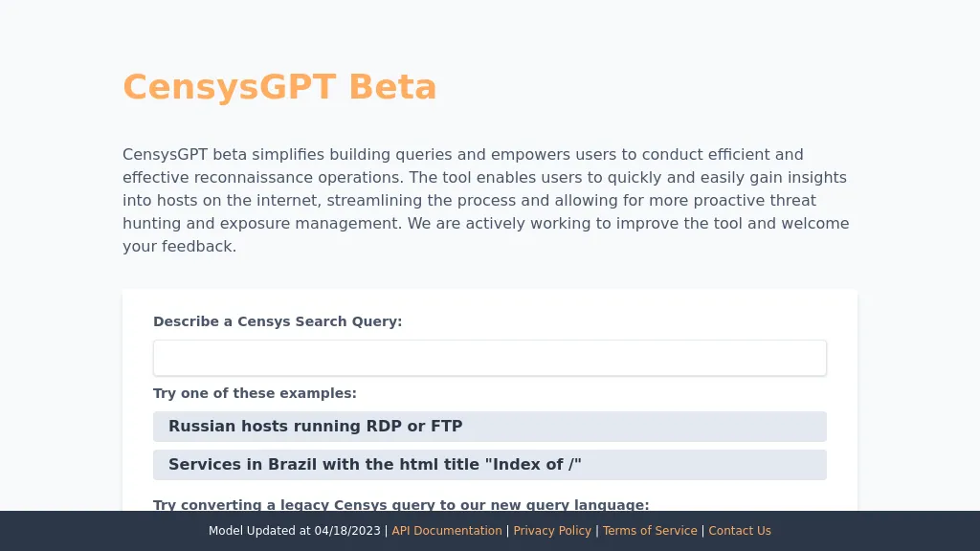Open the Privacy Policy link

pos(552,531)
